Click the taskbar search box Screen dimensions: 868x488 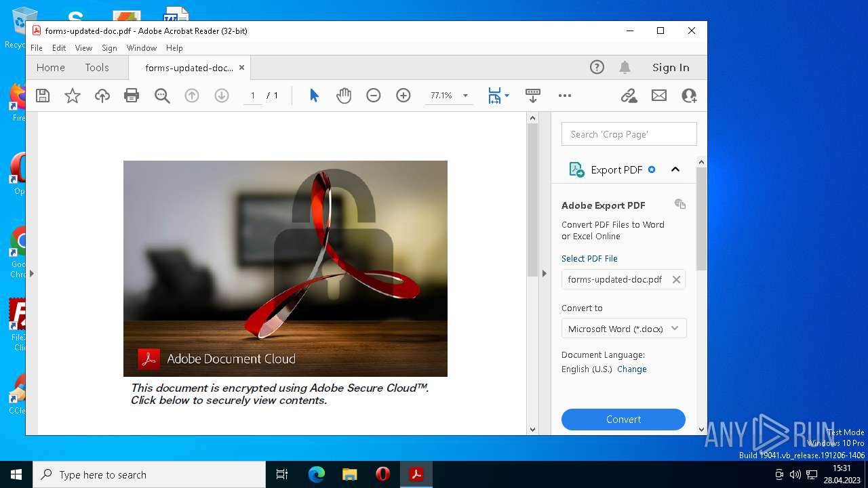(x=149, y=474)
